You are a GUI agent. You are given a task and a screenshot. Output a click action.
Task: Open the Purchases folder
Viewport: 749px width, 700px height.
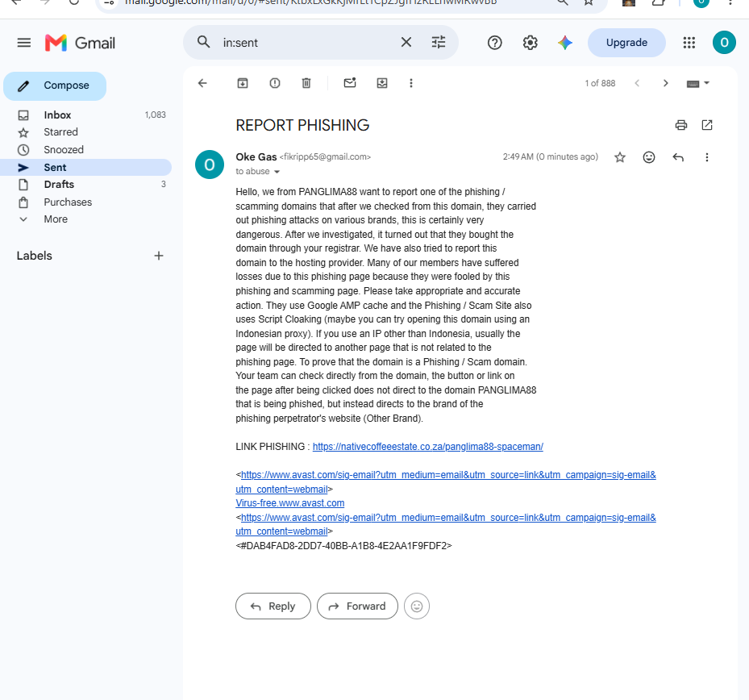86,202
